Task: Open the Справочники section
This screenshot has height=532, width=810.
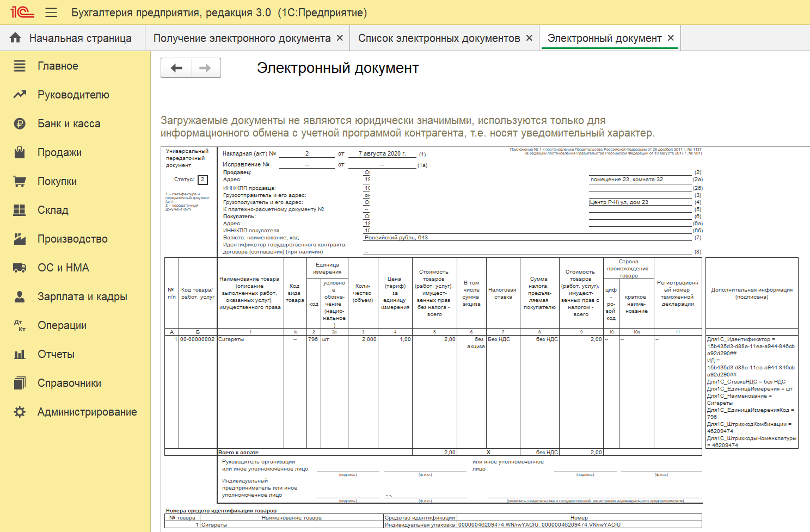Action: (x=69, y=383)
